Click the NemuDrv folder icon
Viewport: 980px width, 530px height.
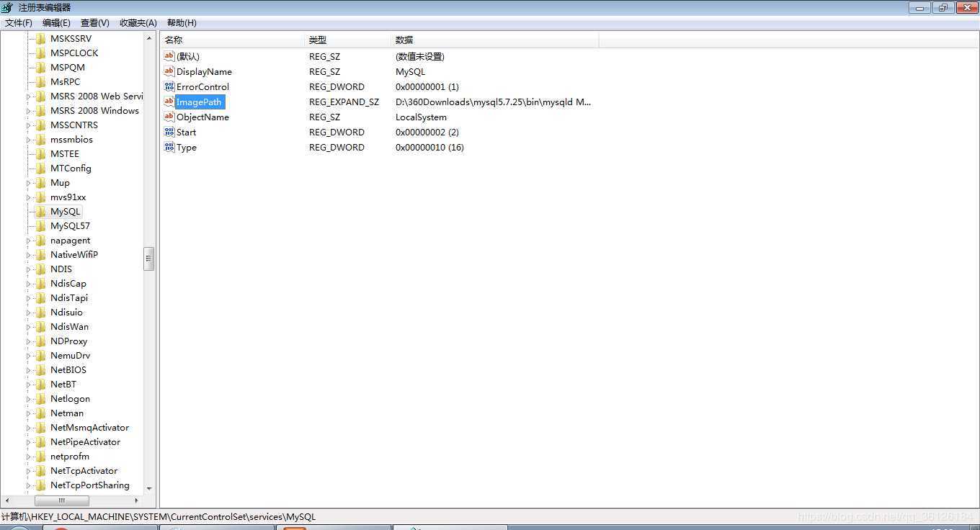pos(41,356)
